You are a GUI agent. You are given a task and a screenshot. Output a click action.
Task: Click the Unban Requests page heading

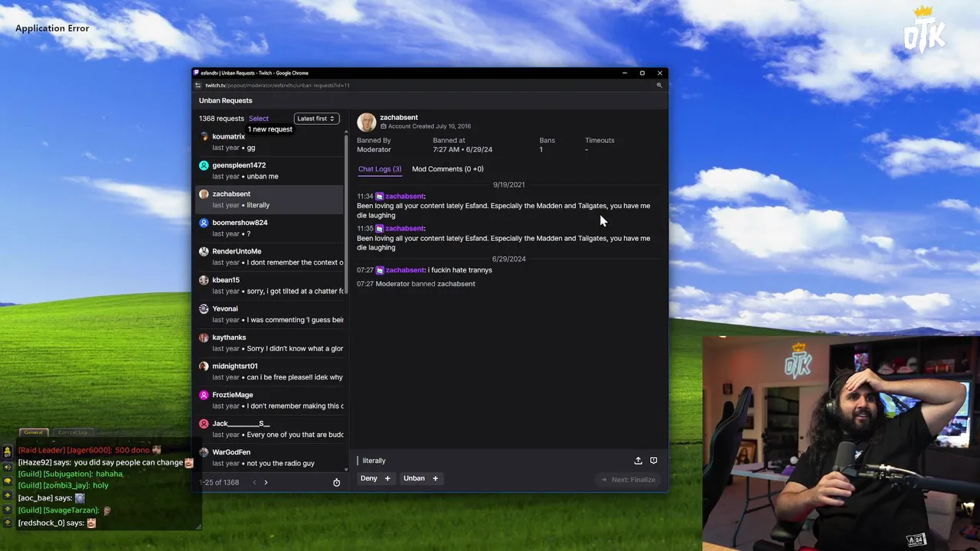225,100
